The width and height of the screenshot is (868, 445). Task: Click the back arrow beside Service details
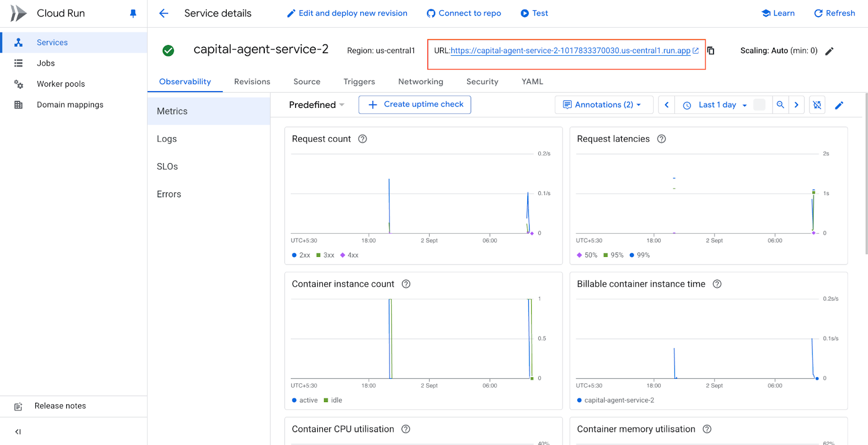click(x=163, y=14)
